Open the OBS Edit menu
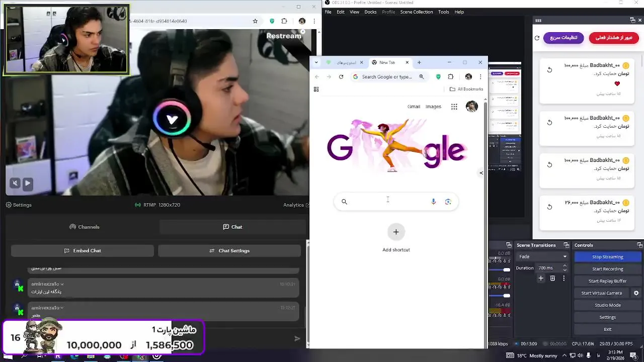The width and height of the screenshot is (644, 362). point(341,12)
